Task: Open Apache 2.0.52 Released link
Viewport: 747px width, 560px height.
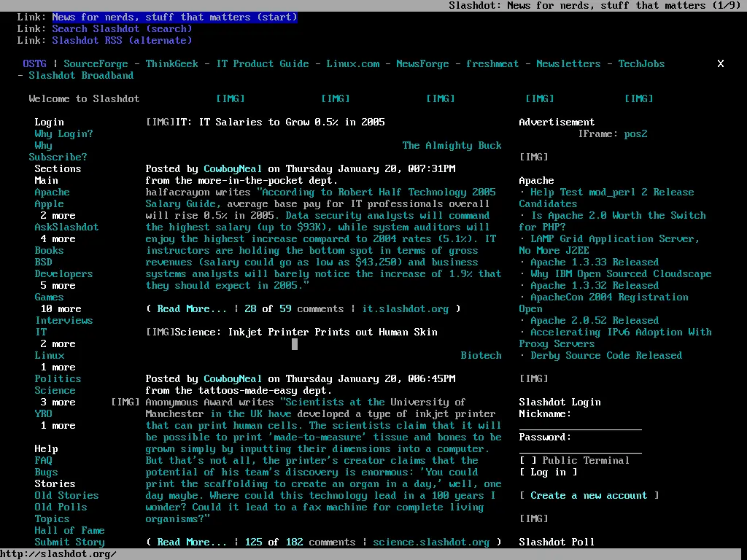Action: [x=595, y=321]
